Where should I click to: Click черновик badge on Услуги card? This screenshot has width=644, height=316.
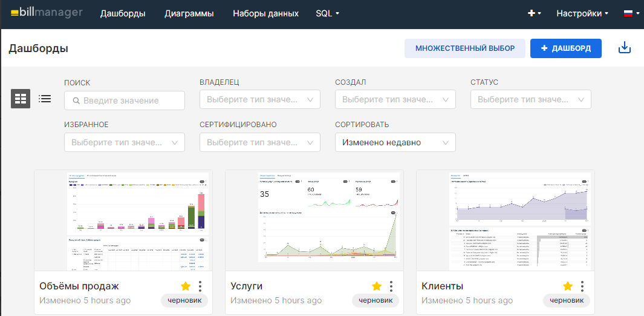pyautogui.click(x=376, y=300)
